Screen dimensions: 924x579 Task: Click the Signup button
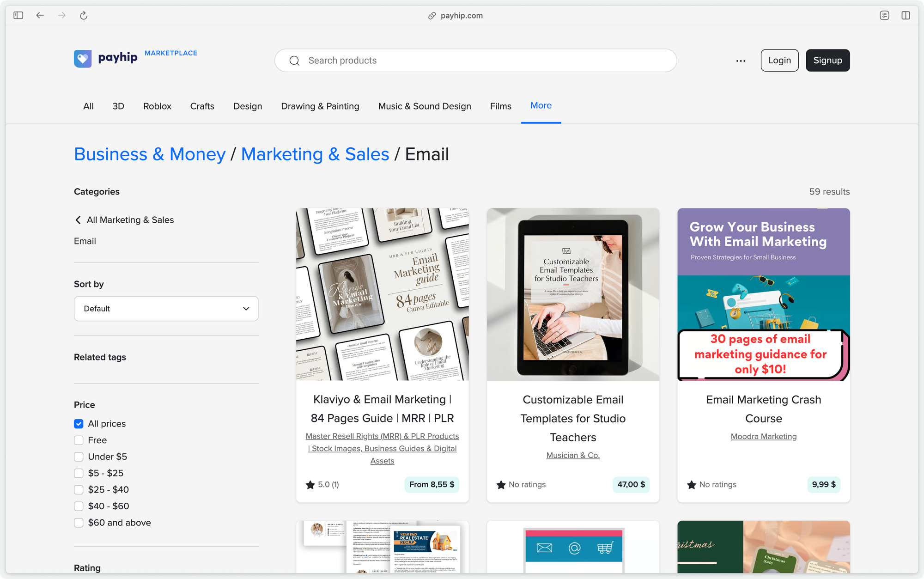point(827,61)
